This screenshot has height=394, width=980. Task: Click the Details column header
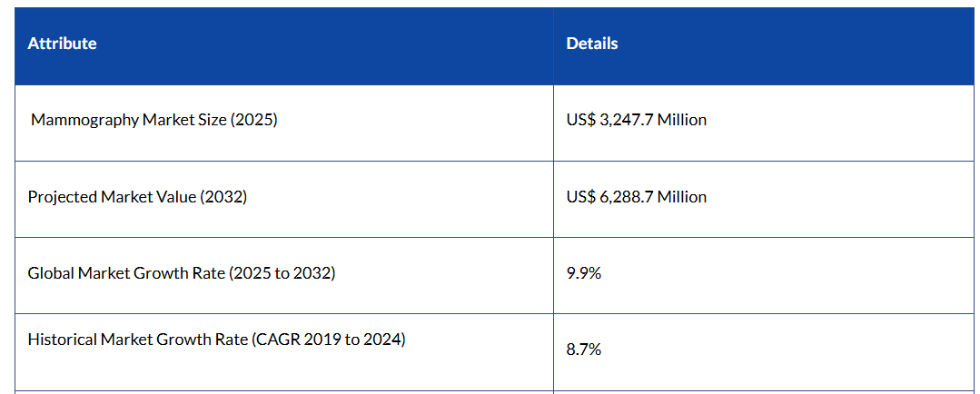coord(591,44)
